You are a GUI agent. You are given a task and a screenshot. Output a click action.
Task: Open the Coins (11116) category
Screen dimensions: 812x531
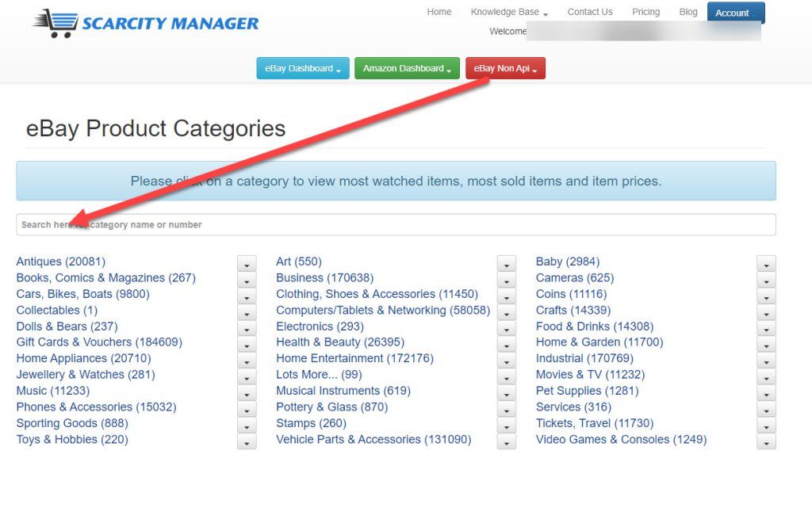[x=571, y=294]
